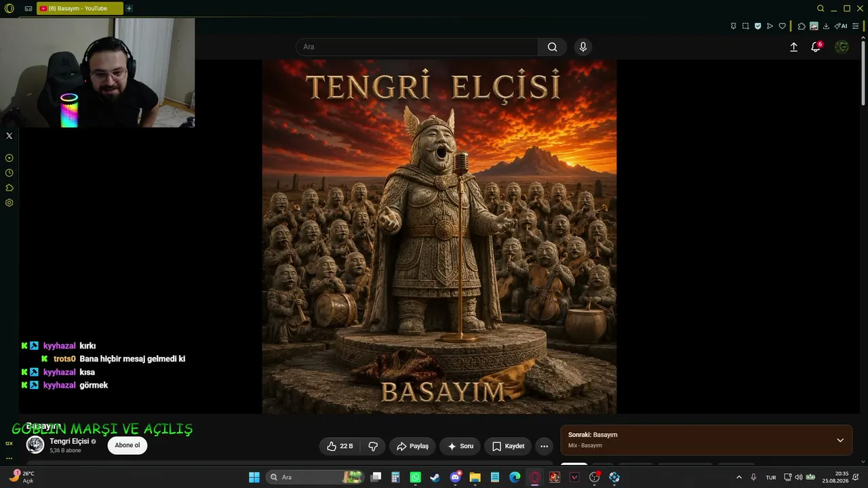Open the weather widget 26°C
This screenshot has width=868, height=488.
pos(22,477)
